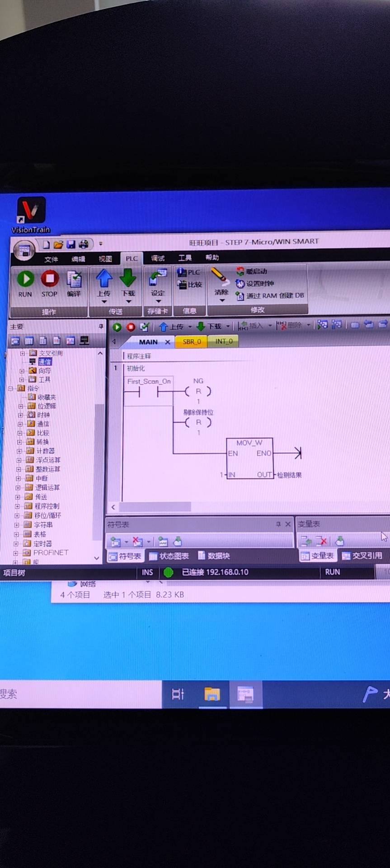Switch to 变量表 bottom tab
The height and width of the screenshot is (868, 390).
coord(318,556)
